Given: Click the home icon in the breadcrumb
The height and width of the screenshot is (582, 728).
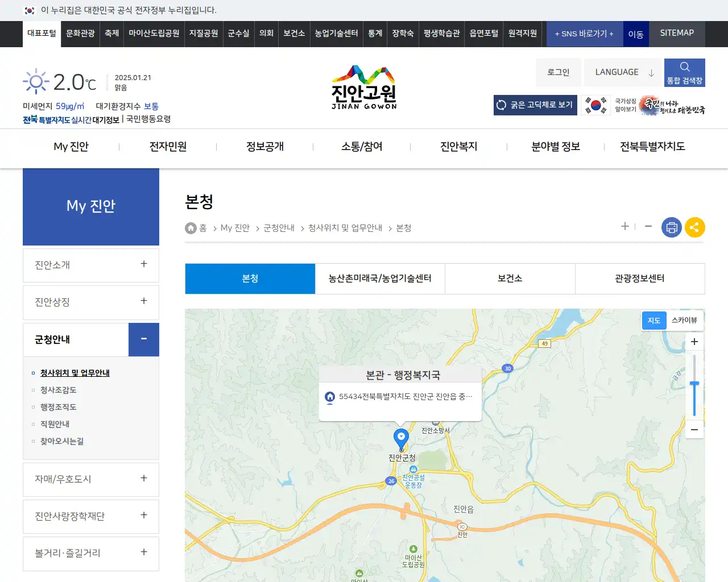Looking at the screenshot, I should (191, 227).
